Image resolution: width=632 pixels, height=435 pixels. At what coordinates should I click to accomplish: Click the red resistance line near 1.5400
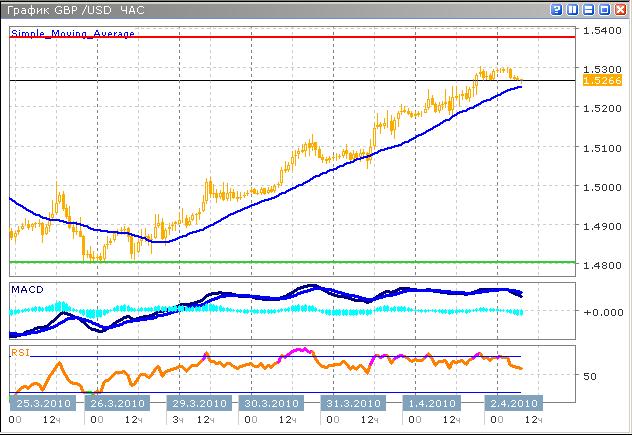pyautogui.click(x=300, y=37)
